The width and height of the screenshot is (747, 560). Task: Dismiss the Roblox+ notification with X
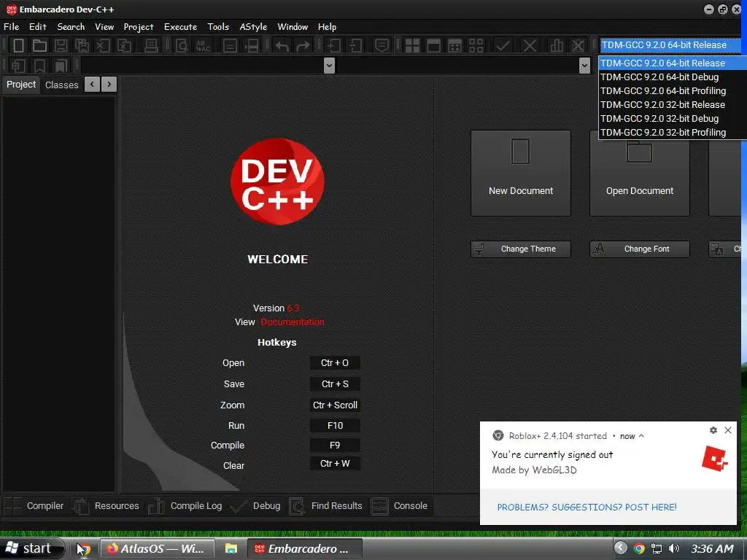tap(728, 430)
